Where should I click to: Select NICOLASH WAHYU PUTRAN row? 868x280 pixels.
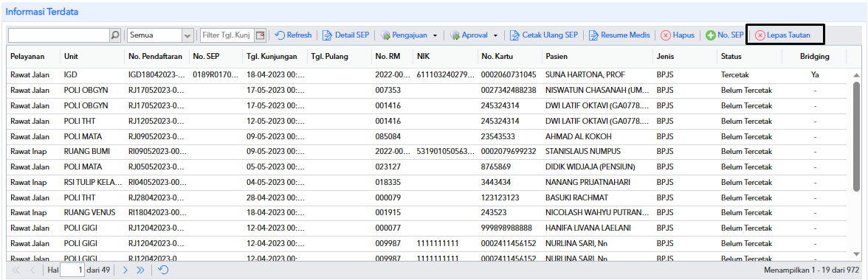tap(427, 212)
